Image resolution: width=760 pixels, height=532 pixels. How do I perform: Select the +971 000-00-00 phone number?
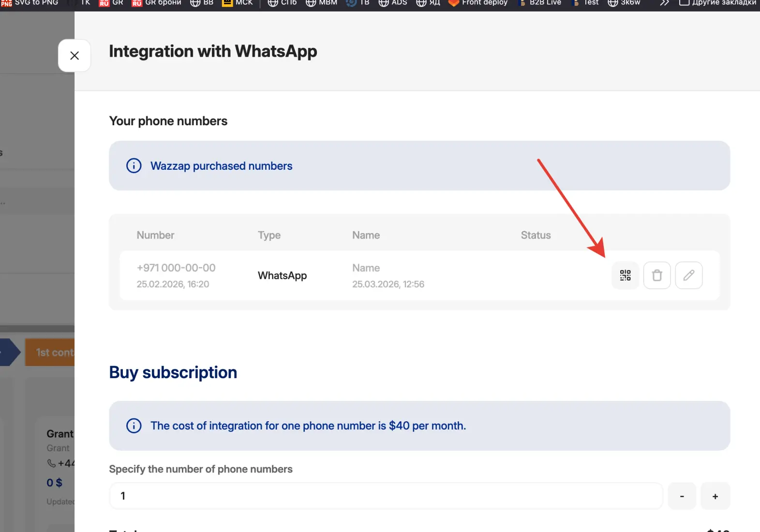pos(176,267)
